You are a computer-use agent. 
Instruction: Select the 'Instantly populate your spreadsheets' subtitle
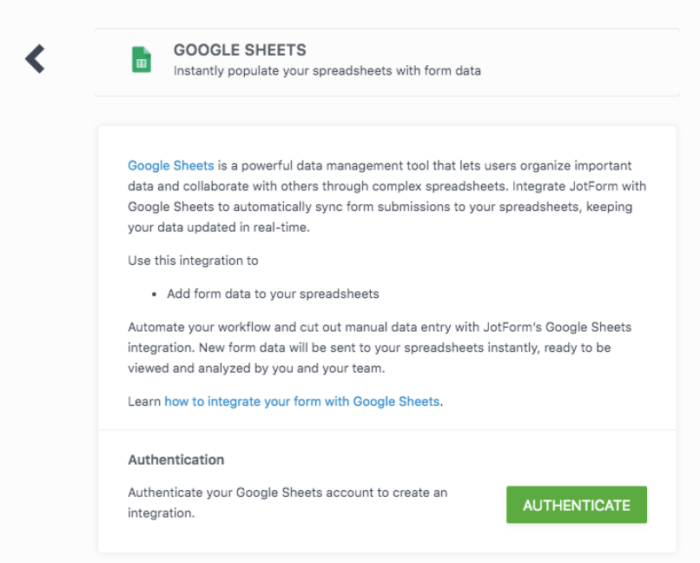tap(326, 71)
